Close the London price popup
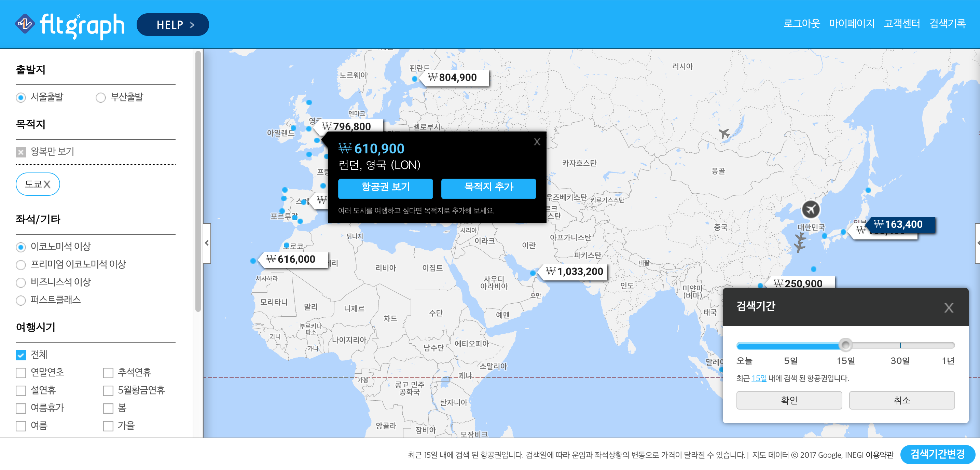The height and width of the screenshot is (470, 980). pos(537,142)
